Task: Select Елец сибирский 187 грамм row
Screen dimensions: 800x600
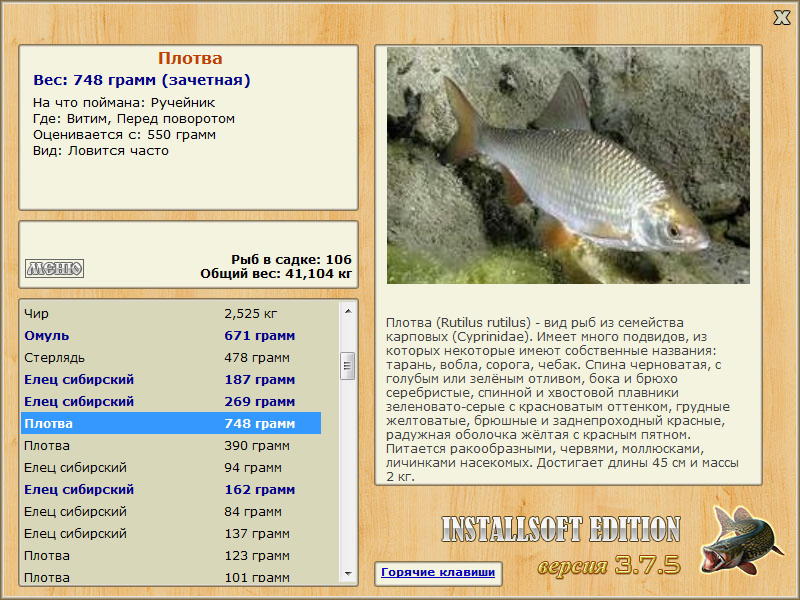Action: pyautogui.click(x=171, y=379)
